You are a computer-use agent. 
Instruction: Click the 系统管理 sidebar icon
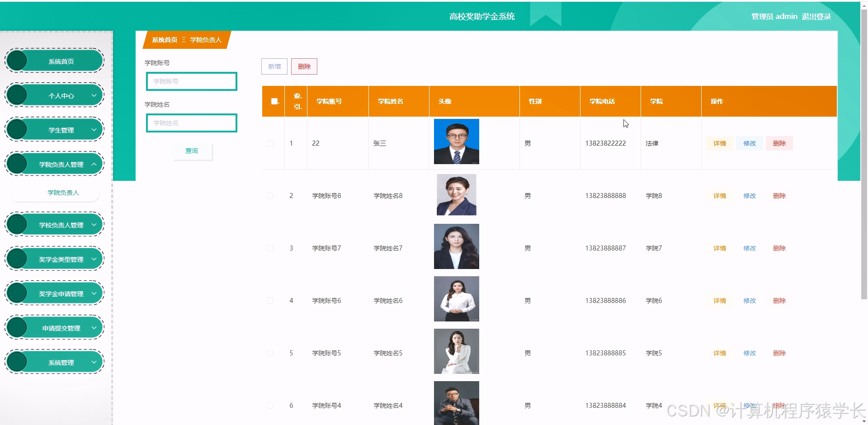point(17,361)
